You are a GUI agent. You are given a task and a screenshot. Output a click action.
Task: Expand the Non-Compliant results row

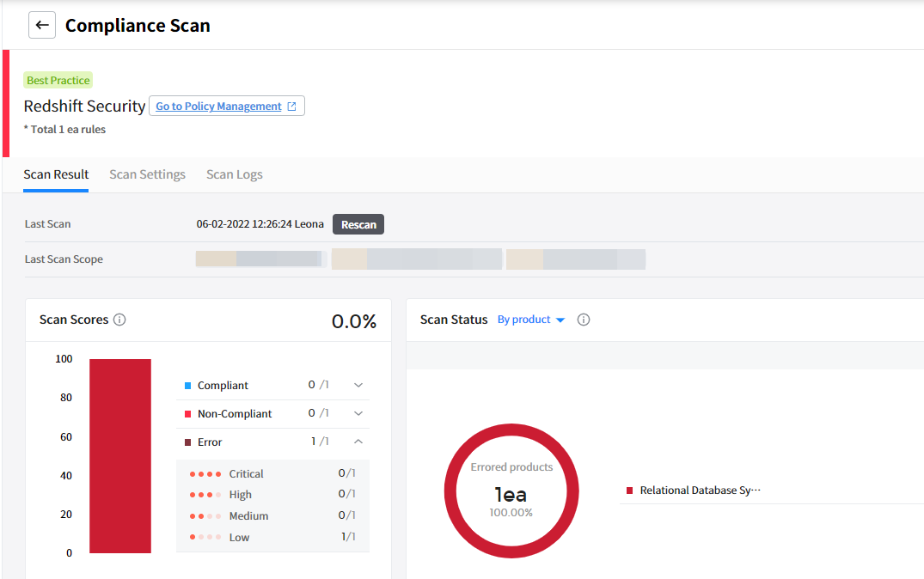click(x=358, y=414)
